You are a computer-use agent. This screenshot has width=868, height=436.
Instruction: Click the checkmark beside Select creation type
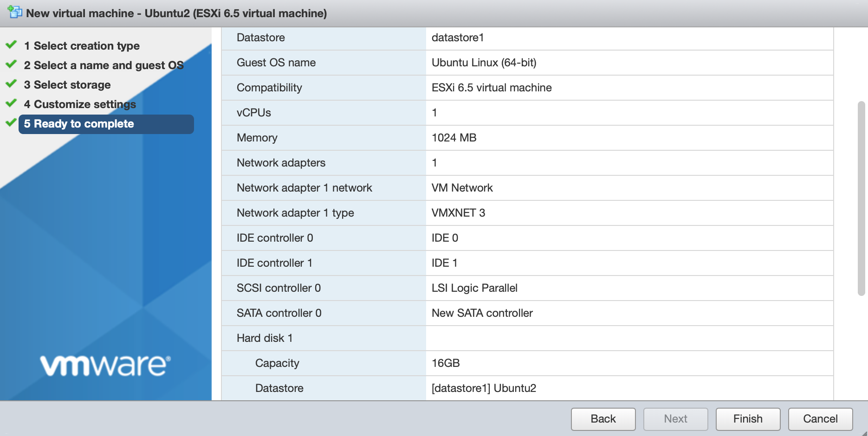[x=11, y=45]
